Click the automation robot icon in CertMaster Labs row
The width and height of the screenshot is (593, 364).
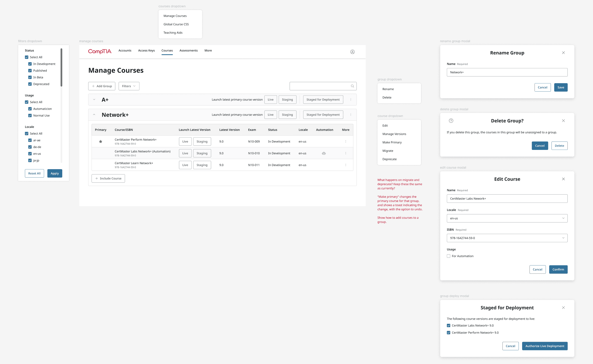[x=324, y=153]
